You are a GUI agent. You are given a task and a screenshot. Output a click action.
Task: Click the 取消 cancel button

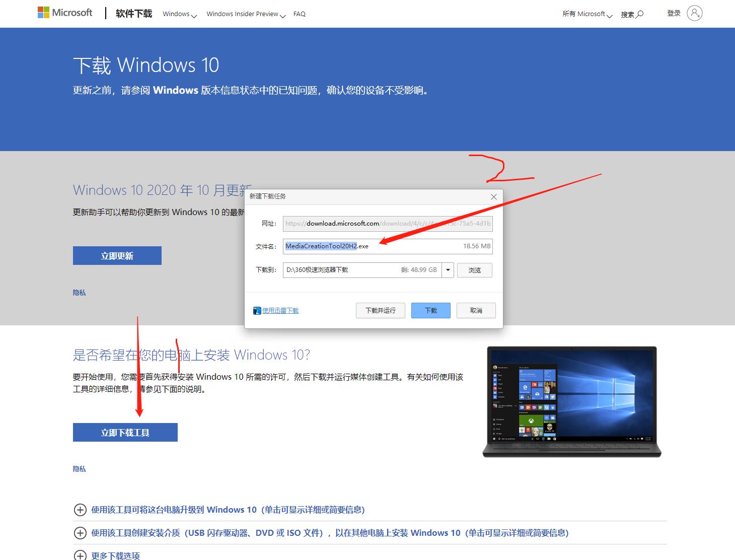coord(476,311)
